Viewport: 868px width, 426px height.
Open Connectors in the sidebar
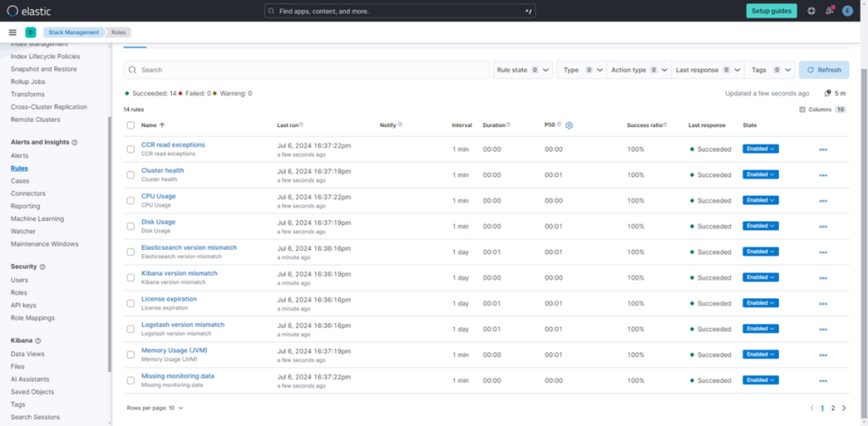[x=28, y=193]
